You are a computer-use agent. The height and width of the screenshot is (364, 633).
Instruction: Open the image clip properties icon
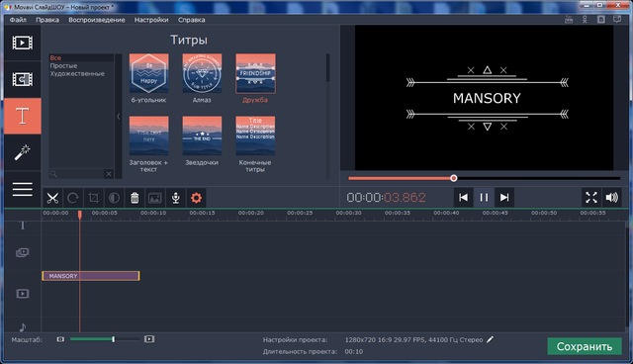coord(155,198)
